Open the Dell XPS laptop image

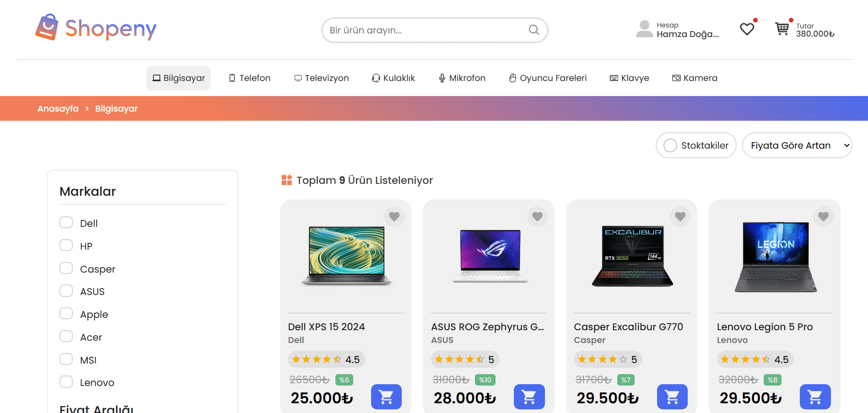pyautogui.click(x=346, y=256)
